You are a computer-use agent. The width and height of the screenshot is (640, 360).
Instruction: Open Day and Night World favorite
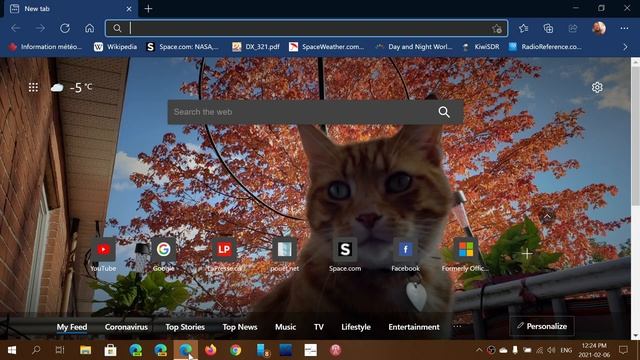(x=414, y=47)
